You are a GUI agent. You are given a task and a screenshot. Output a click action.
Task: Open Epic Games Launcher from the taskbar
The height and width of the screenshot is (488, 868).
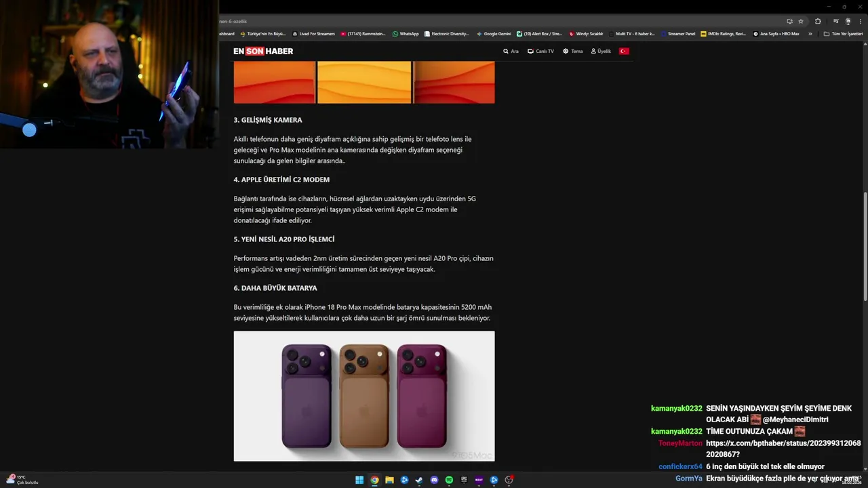[x=464, y=480]
